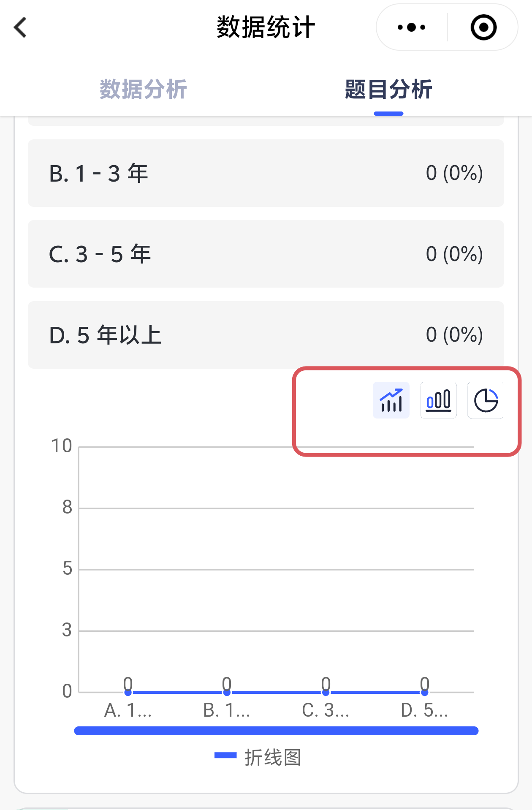This screenshot has height=810, width=532.
Task: Open the three-dot more menu
Action: tap(411, 27)
